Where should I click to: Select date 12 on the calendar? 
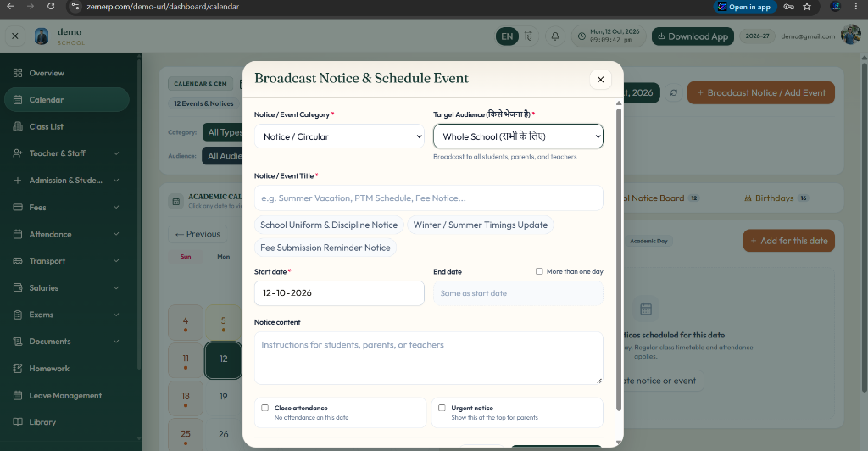pyautogui.click(x=223, y=360)
